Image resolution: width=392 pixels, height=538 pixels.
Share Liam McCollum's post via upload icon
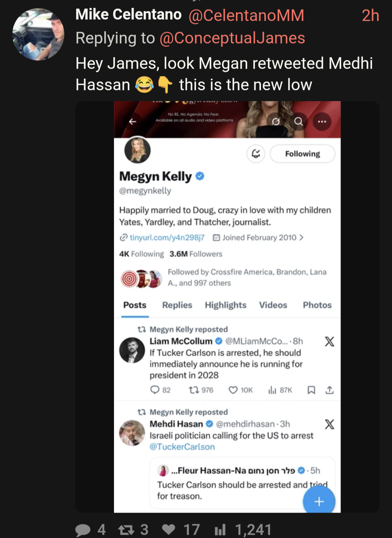point(330,390)
